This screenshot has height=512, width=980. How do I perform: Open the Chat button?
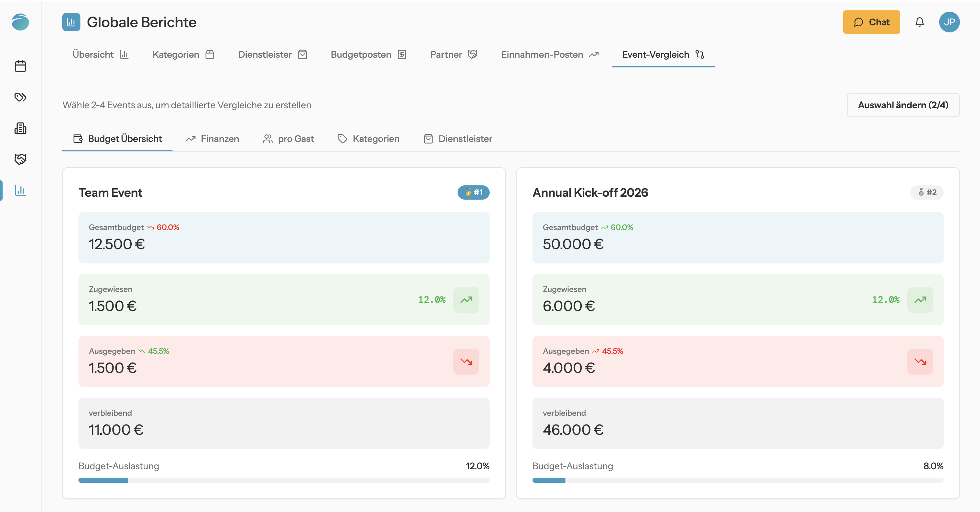[871, 22]
